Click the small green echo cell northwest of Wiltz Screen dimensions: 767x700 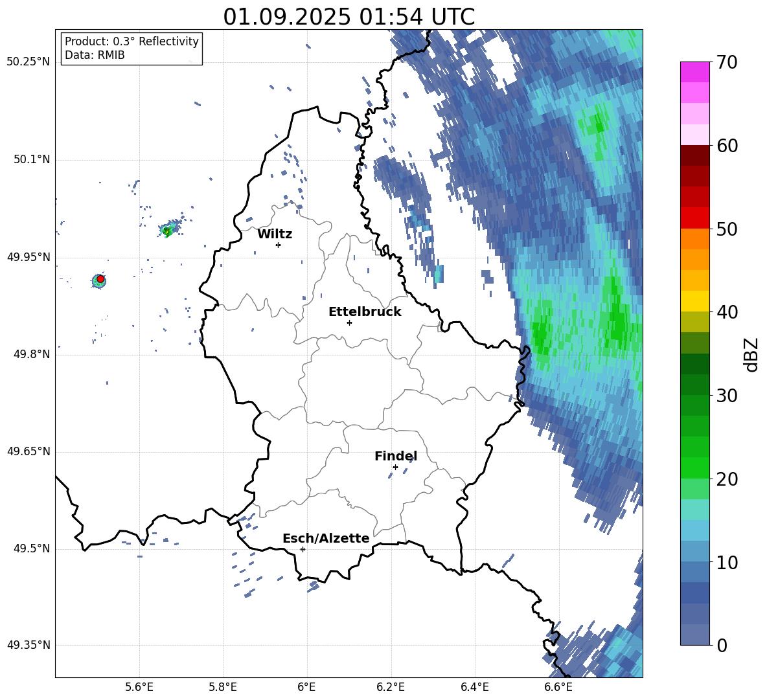coord(168,231)
